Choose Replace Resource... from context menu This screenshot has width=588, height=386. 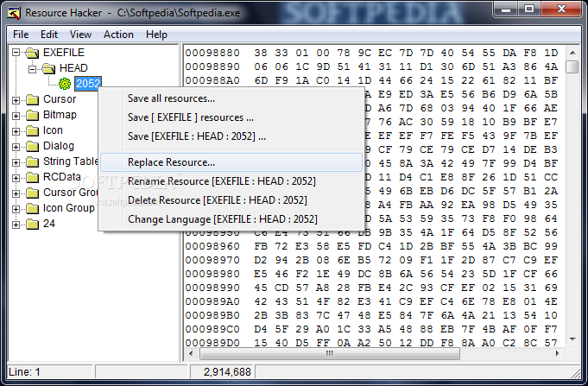[x=171, y=162]
